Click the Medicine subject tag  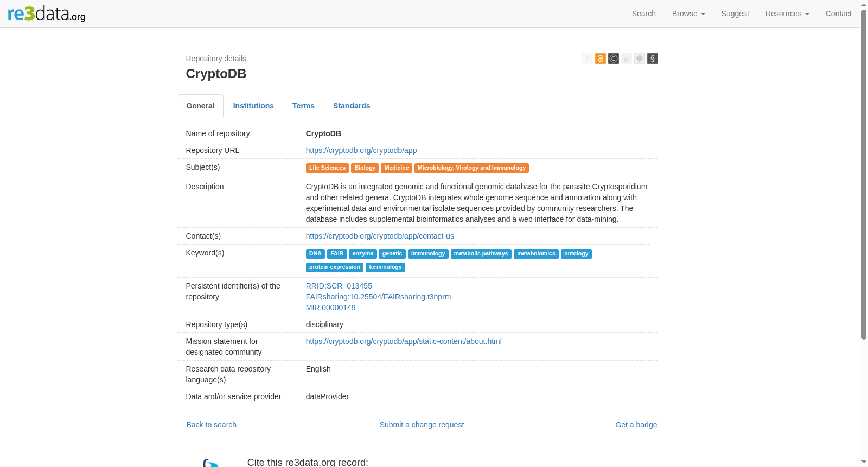click(x=397, y=168)
